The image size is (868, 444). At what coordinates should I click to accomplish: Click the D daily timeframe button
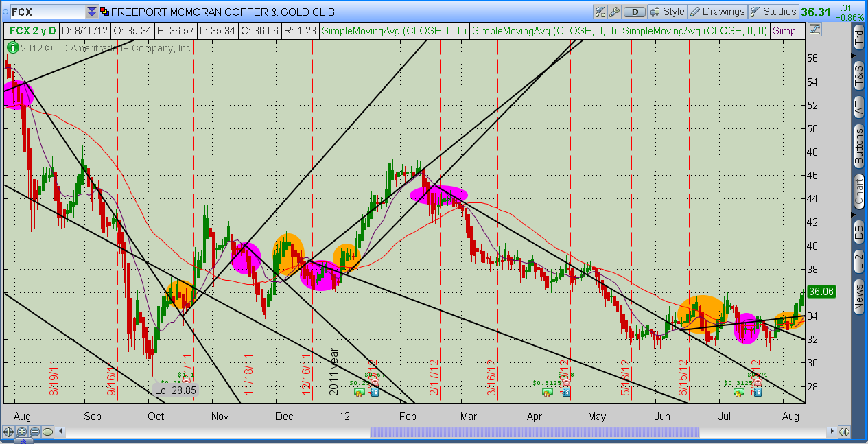click(x=635, y=12)
